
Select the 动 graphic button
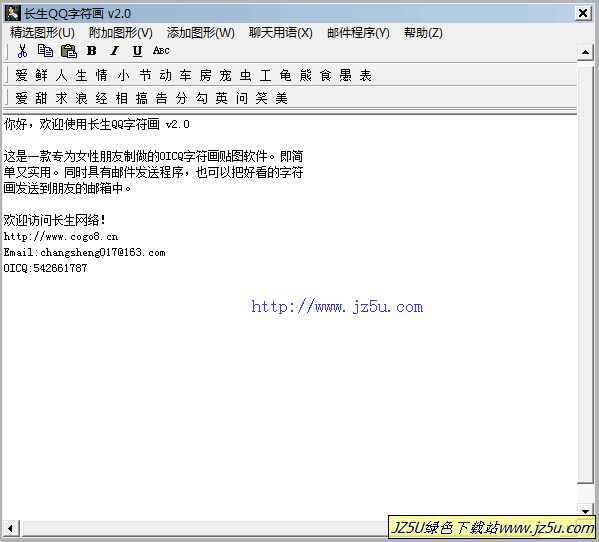(165, 75)
